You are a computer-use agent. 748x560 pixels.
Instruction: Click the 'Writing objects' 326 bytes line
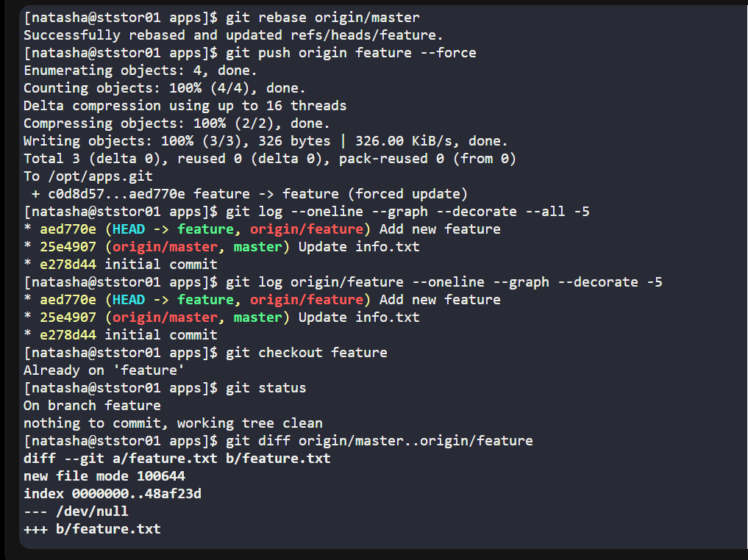pos(266,140)
